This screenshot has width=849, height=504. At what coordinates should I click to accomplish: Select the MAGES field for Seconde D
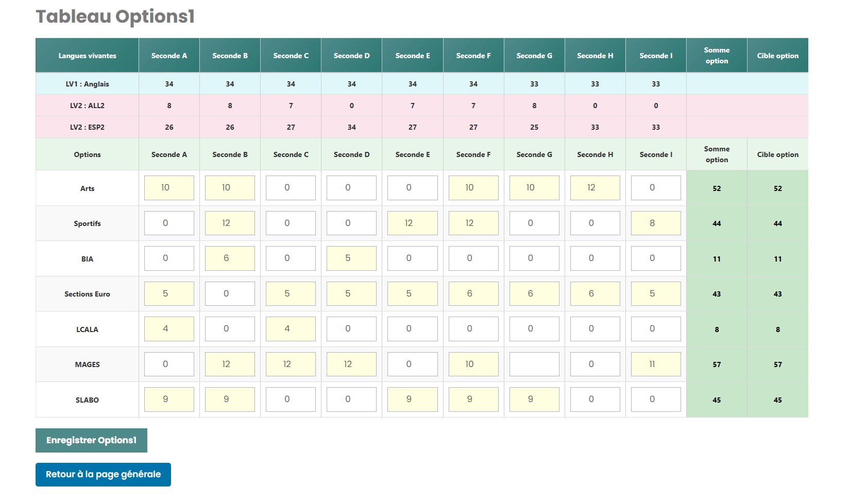tap(351, 364)
